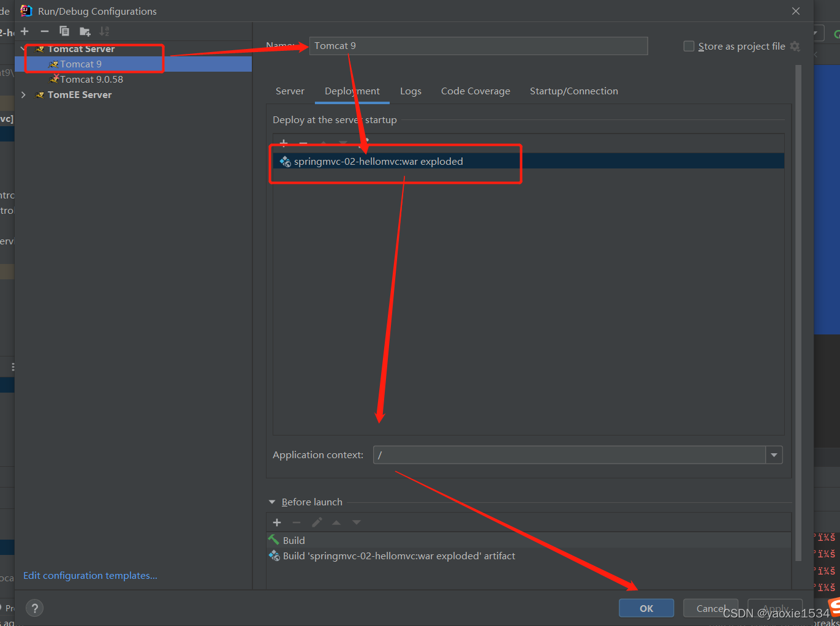Expand the TomEE Server tree node
Screen dimensions: 840x626
point(23,95)
